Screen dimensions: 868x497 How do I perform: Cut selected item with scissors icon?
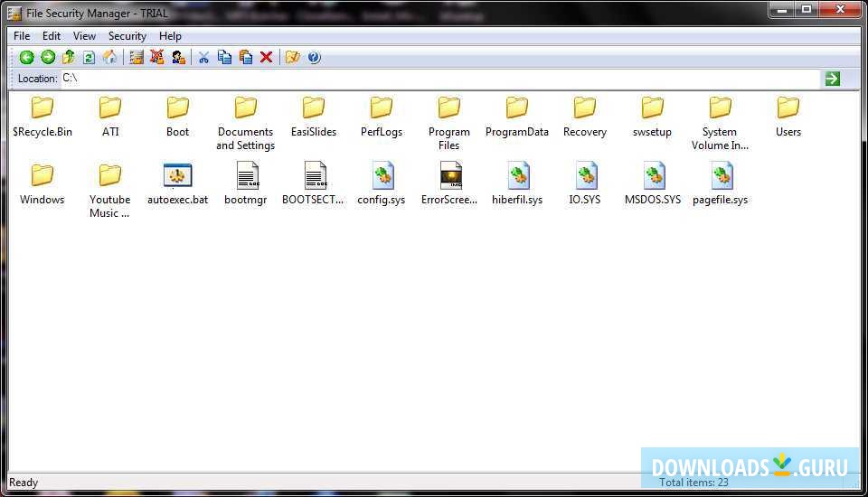(203, 58)
